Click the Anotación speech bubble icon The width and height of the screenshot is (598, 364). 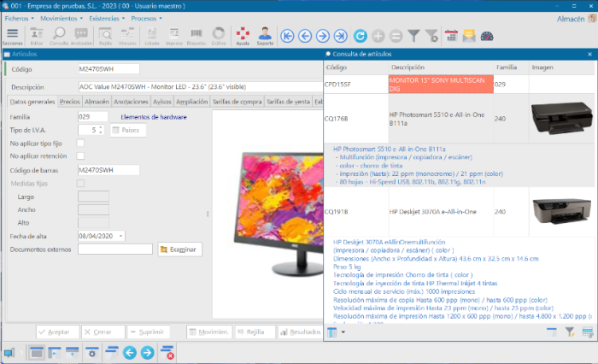click(81, 36)
